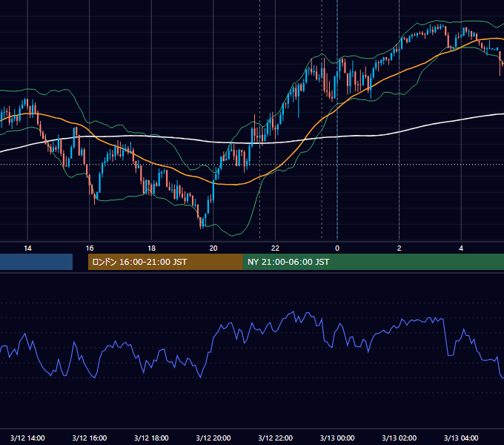Click the 20 hour label on upper axis
This screenshot has height=445, width=504.
213,248
